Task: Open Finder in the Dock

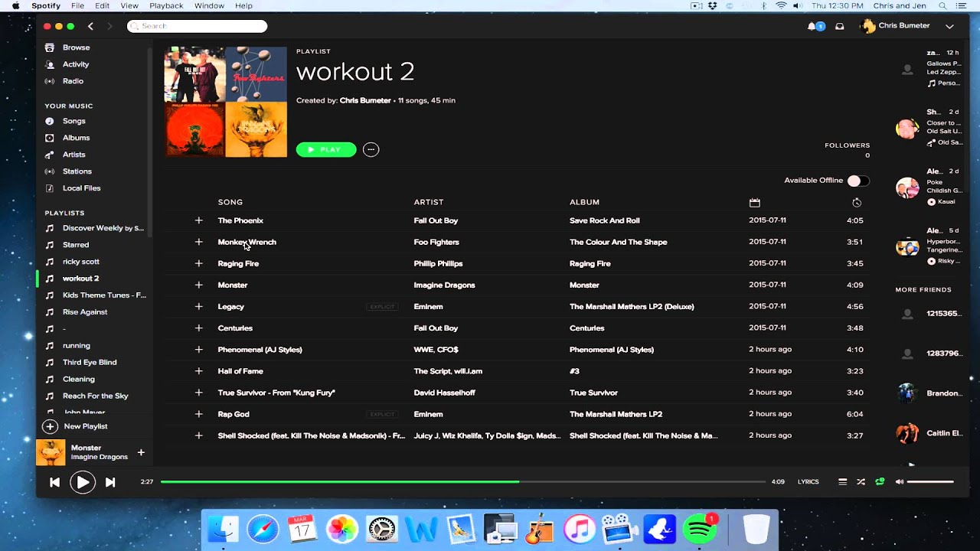Action: click(x=224, y=529)
